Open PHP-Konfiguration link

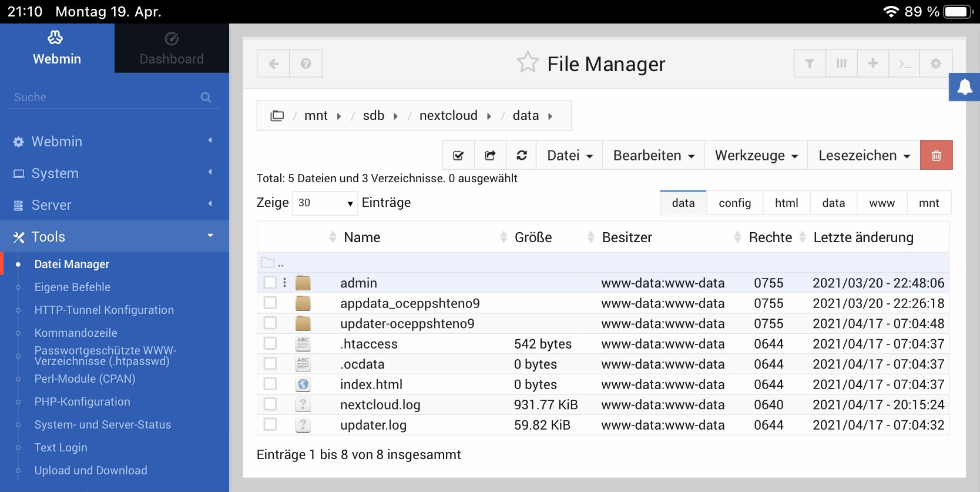click(82, 401)
